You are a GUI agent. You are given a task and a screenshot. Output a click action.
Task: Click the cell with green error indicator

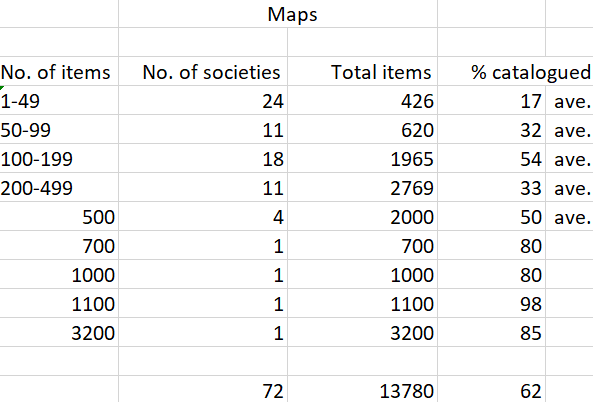[x=59, y=101]
